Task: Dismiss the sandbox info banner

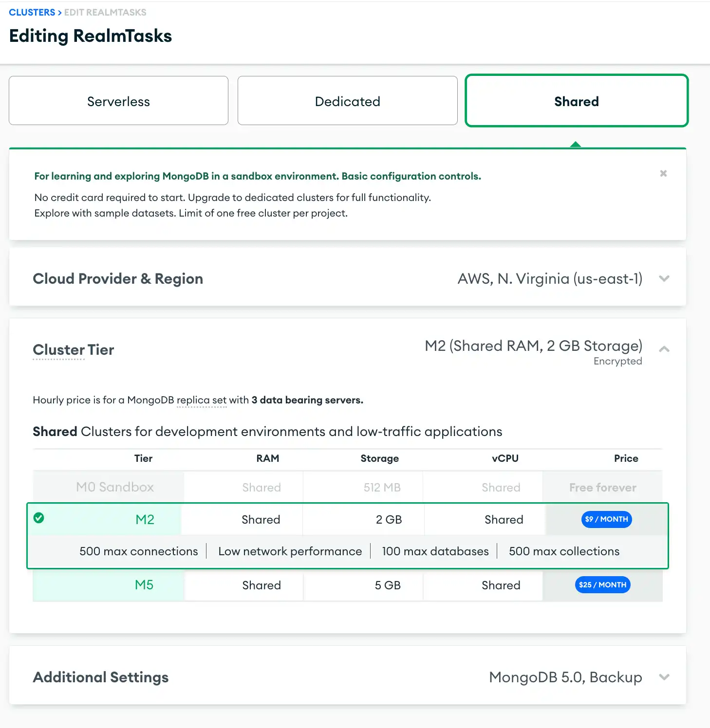Action: (x=663, y=173)
